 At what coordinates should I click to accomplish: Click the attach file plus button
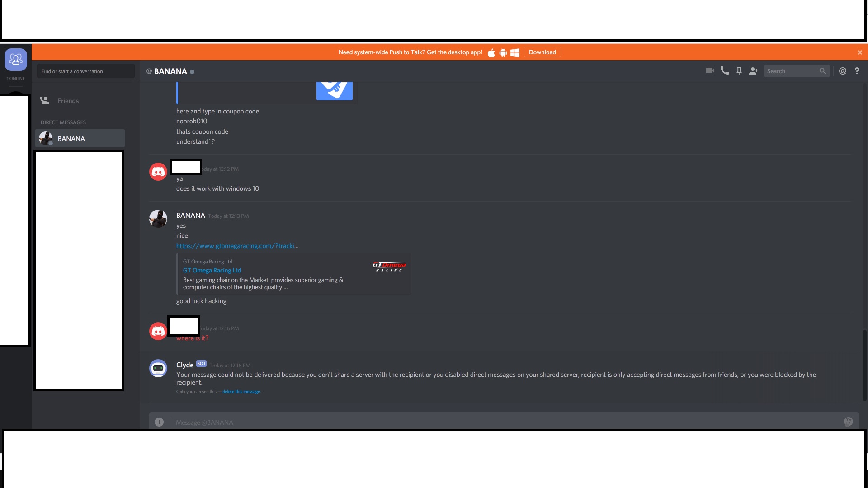pyautogui.click(x=159, y=421)
